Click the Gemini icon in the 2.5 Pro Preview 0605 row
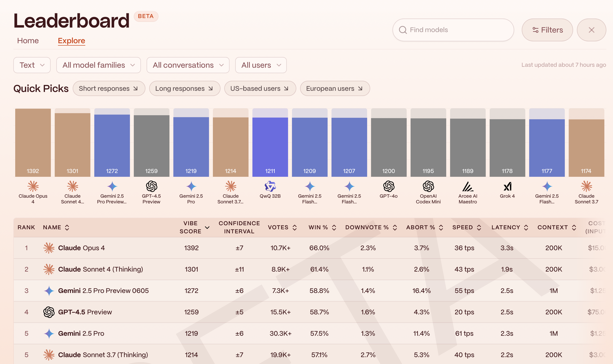Image resolution: width=613 pixels, height=364 pixels. 49,291
